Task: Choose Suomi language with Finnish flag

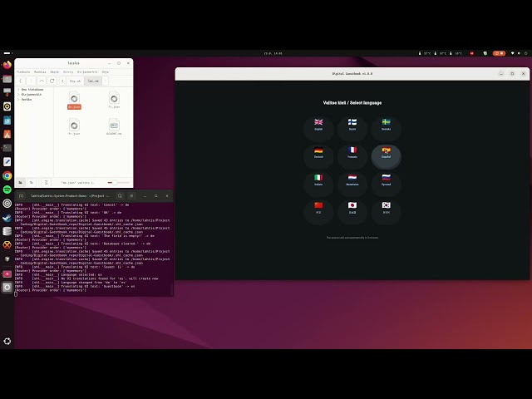Action: pos(352,128)
